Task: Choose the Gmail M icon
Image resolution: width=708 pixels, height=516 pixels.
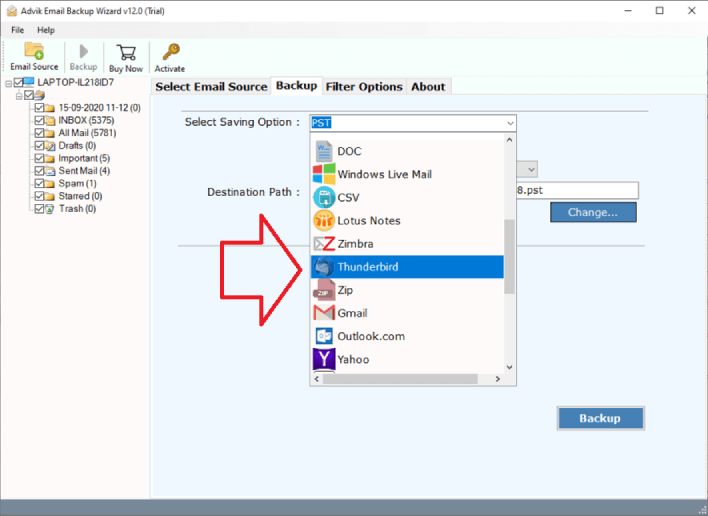Action: [324, 313]
